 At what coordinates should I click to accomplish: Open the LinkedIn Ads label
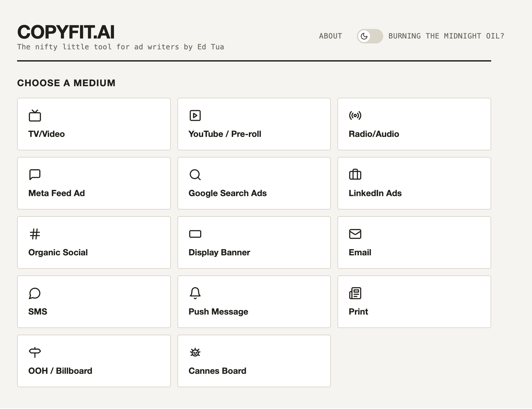(x=375, y=193)
